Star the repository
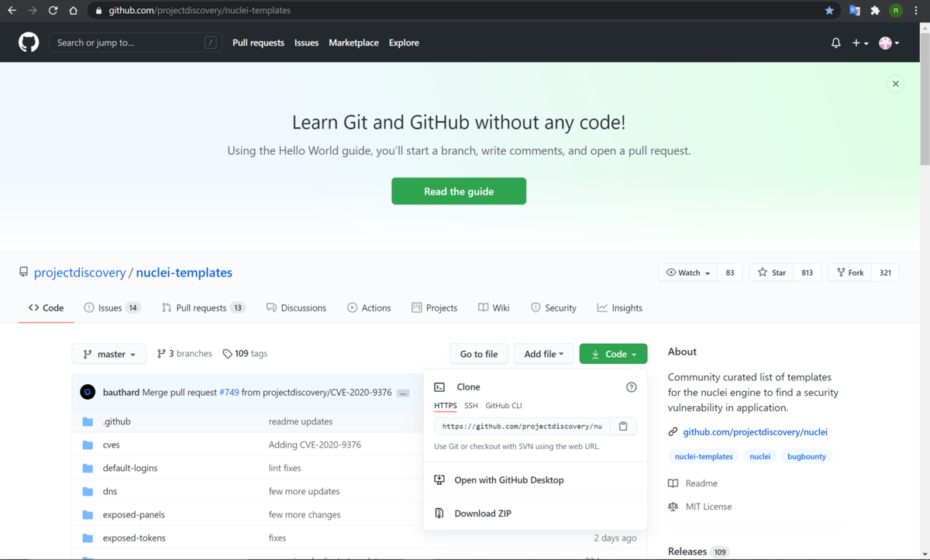 (772, 273)
